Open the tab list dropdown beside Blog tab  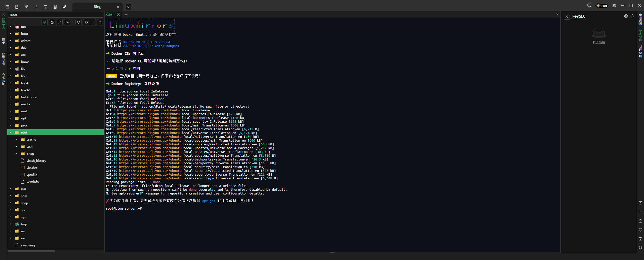tap(128, 7)
